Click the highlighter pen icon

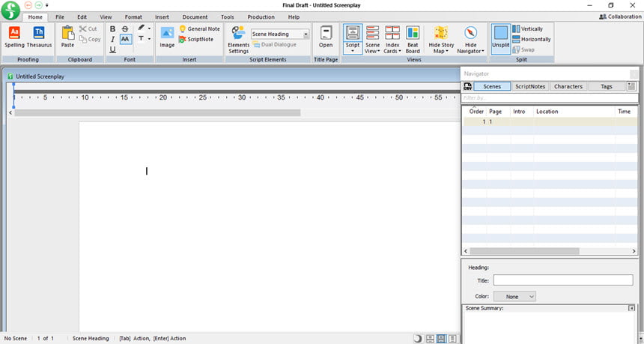(141, 28)
